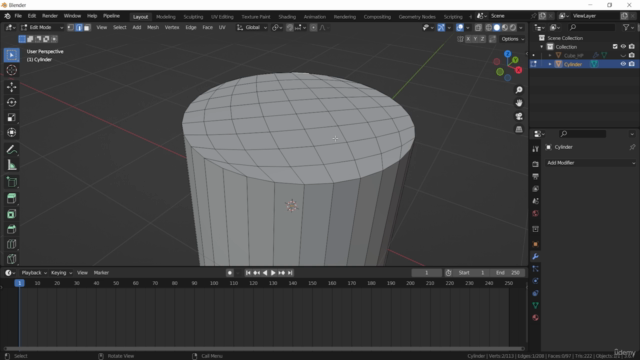Open the Object Data properties tab
This screenshot has height=360, width=640.
coord(535,305)
